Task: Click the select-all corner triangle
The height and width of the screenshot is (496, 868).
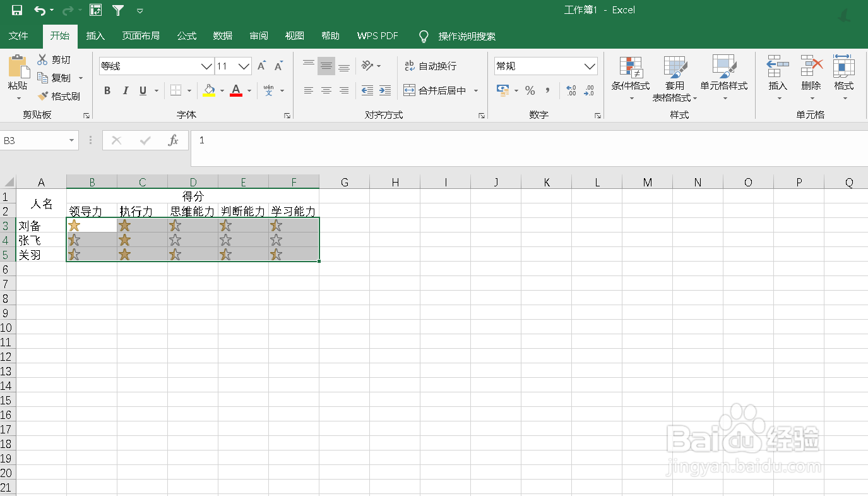Action: [9, 183]
